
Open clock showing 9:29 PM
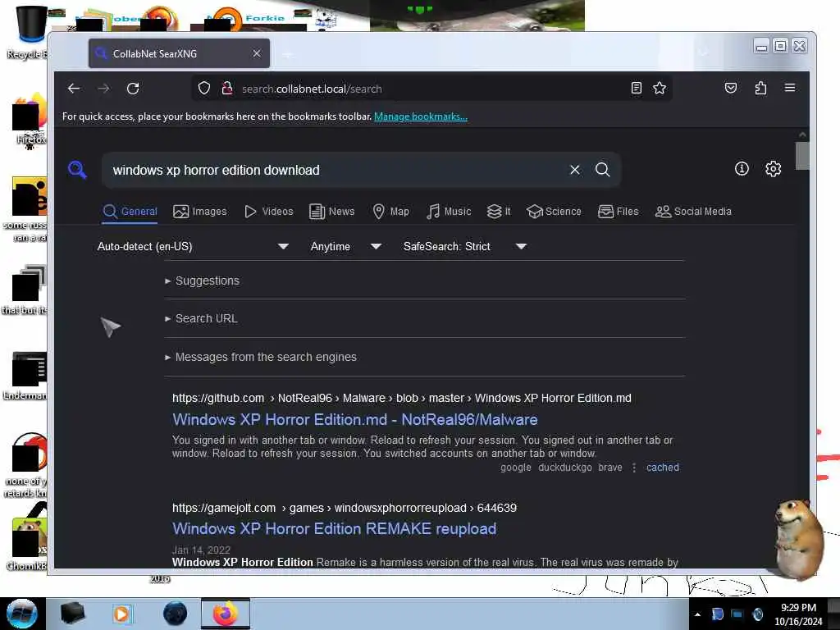tap(798, 614)
